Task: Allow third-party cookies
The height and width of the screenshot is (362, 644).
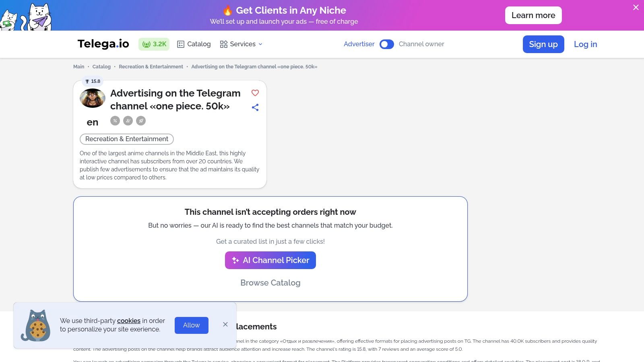Action: coord(192,325)
